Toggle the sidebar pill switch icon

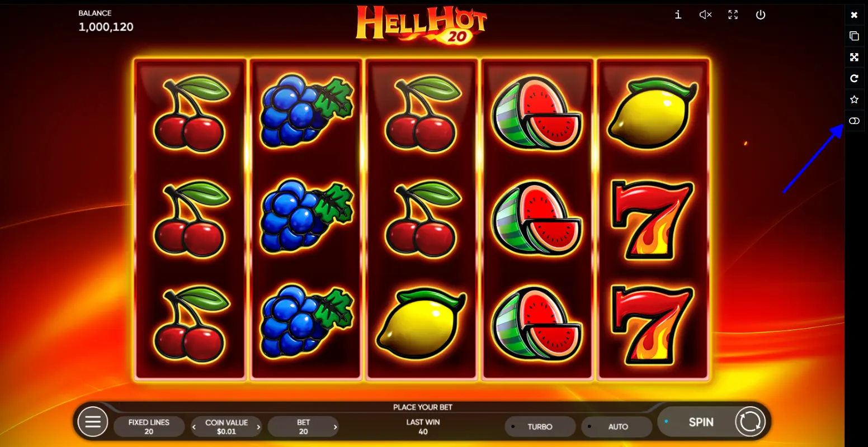[x=854, y=121]
